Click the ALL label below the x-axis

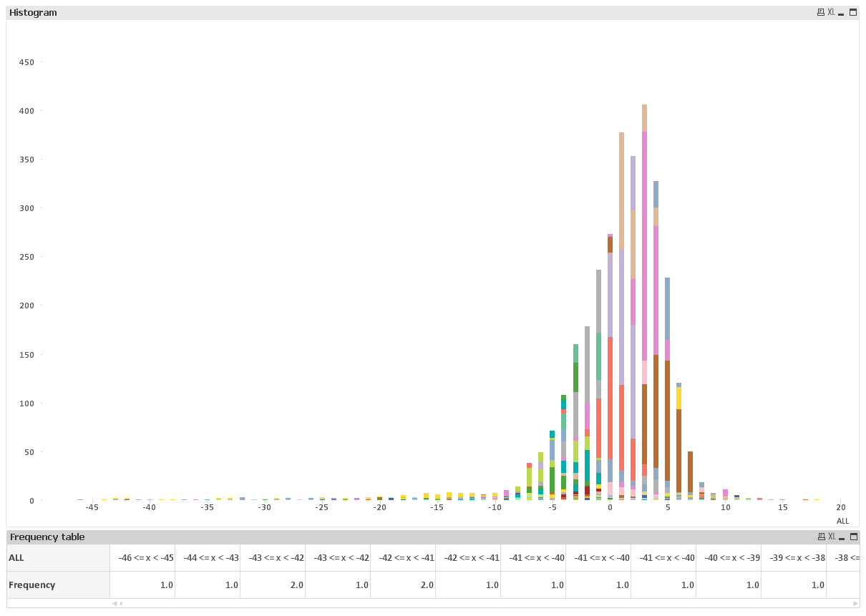pyautogui.click(x=843, y=521)
